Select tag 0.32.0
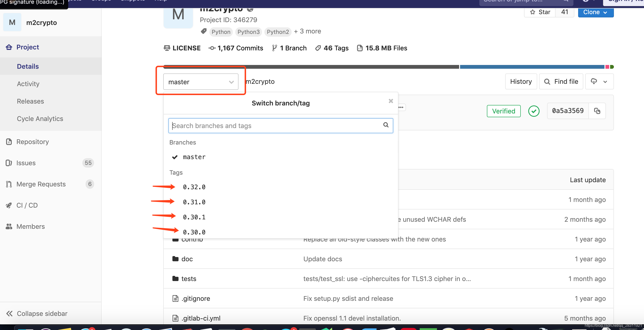The width and height of the screenshot is (644, 330). [194, 187]
